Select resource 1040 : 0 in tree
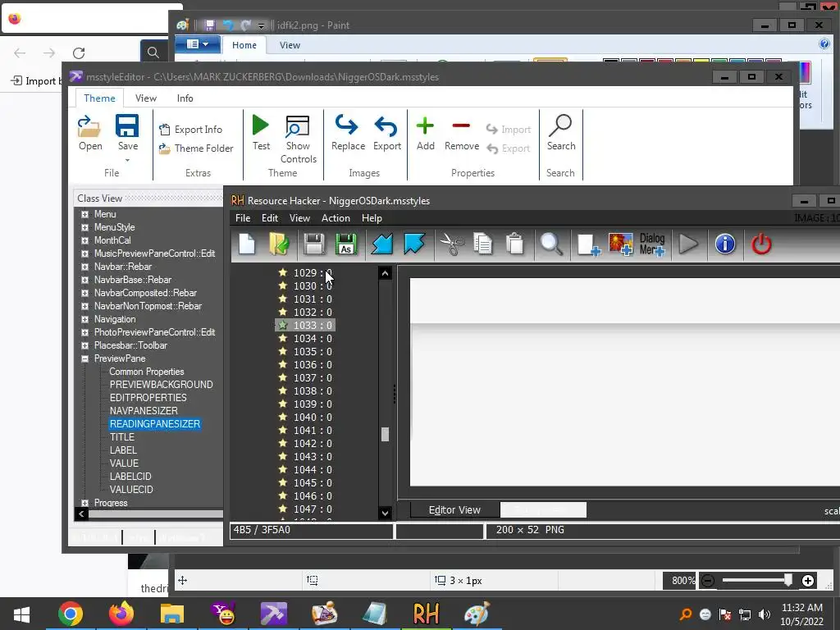840x630 pixels. (313, 418)
